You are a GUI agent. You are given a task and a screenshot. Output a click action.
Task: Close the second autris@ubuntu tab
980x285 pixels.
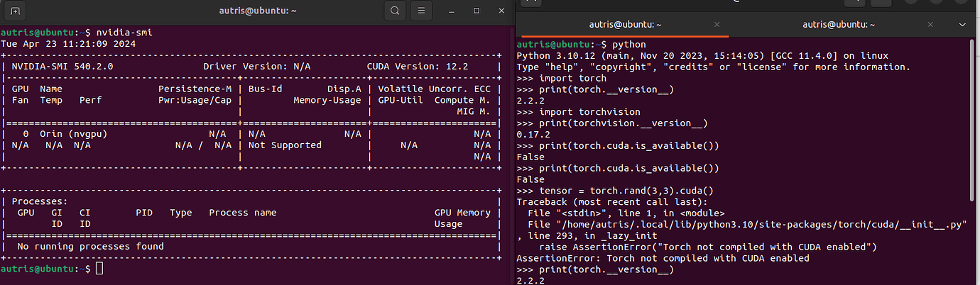930,24
